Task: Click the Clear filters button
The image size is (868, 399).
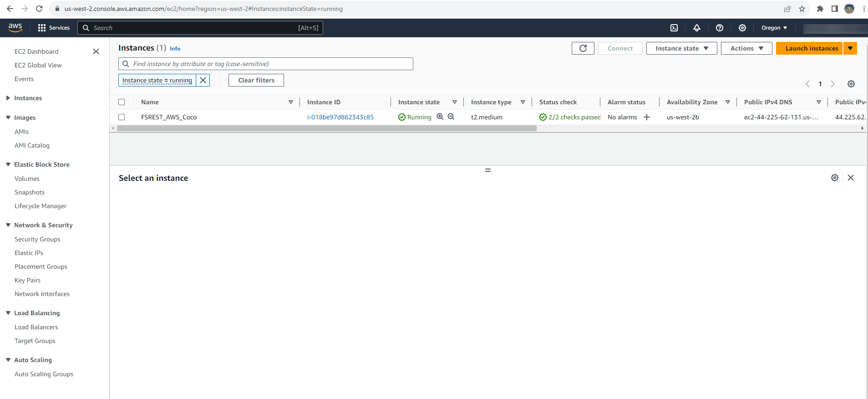Action: click(x=256, y=80)
